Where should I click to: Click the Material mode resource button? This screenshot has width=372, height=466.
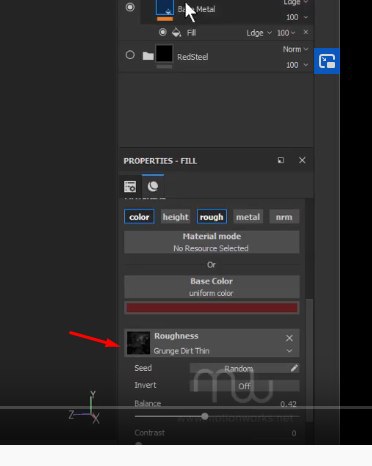click(212, 242)
